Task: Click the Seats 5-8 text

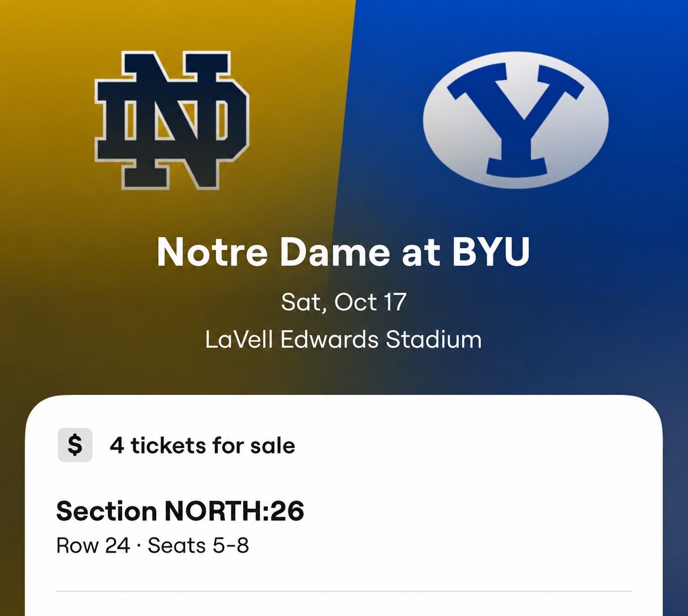Action: point(198,545)
